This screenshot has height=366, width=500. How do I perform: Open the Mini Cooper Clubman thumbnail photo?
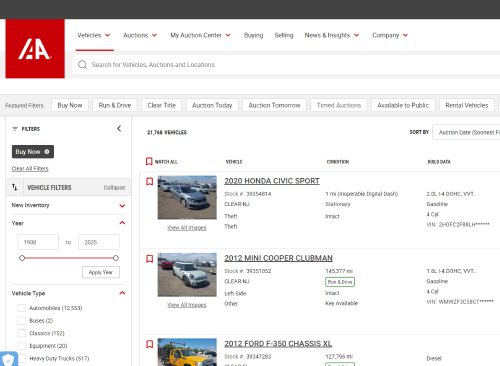(x=187, y=275)
